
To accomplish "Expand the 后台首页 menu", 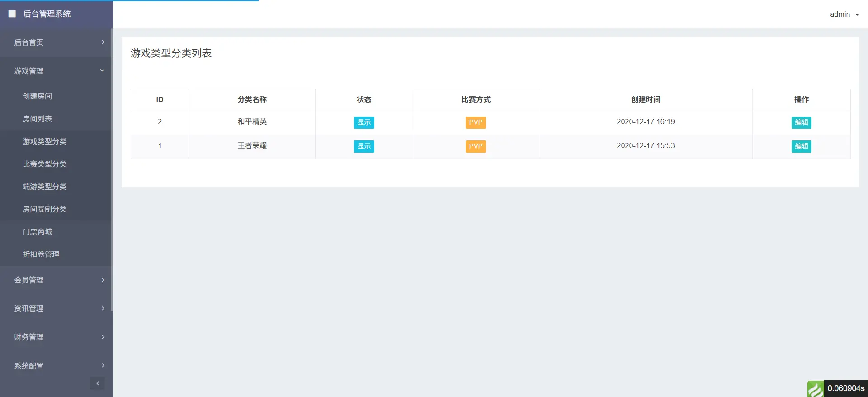I will [56, 42].
